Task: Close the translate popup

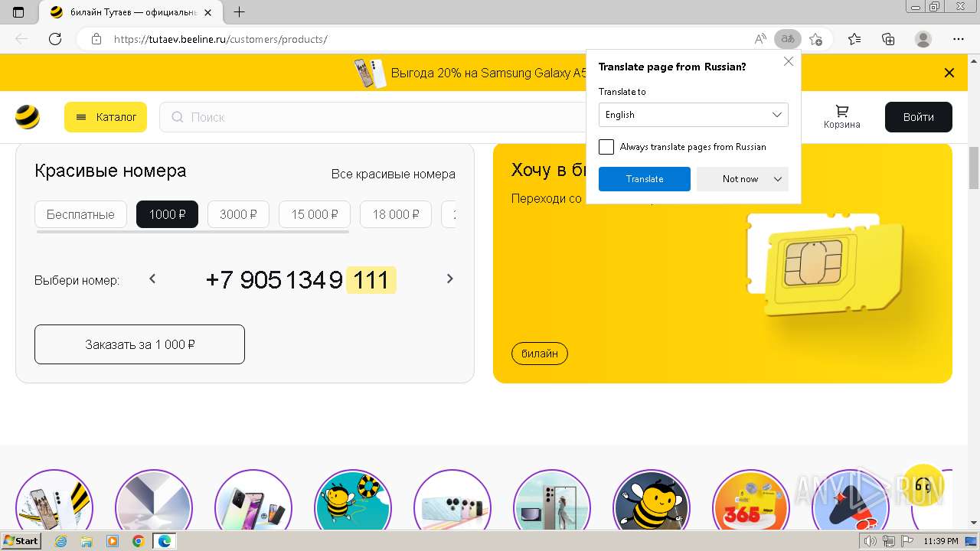Action: click(789, 62)
